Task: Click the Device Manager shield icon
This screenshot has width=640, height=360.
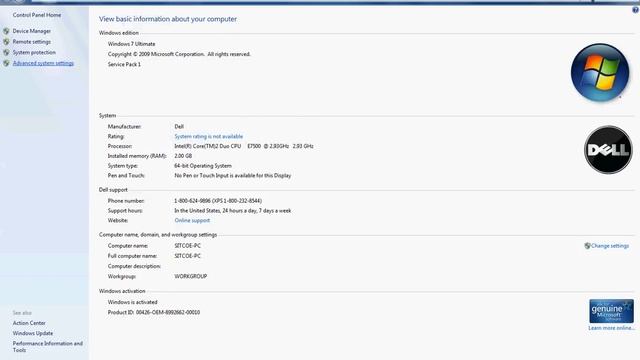Action: 6,31
